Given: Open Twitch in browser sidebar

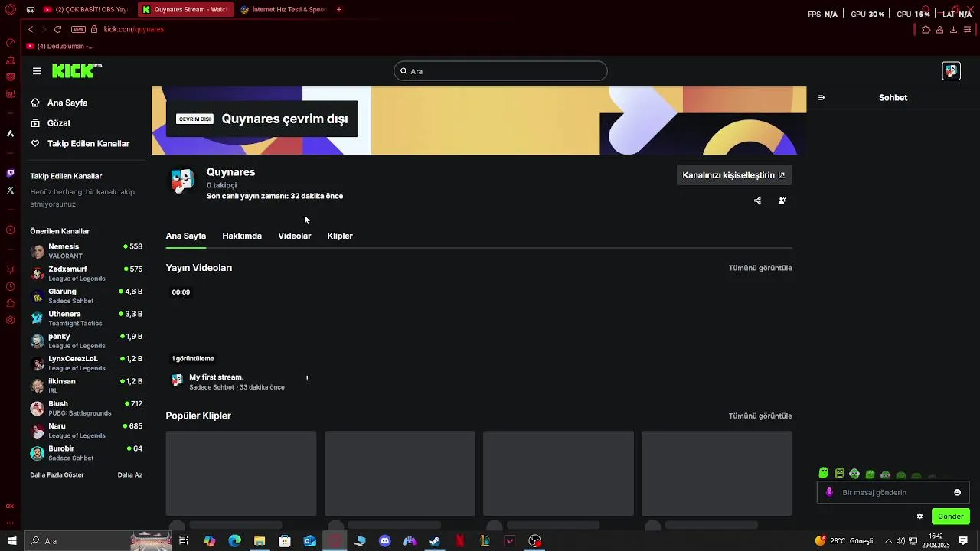Looking at the screenshot, I should 10,173.
